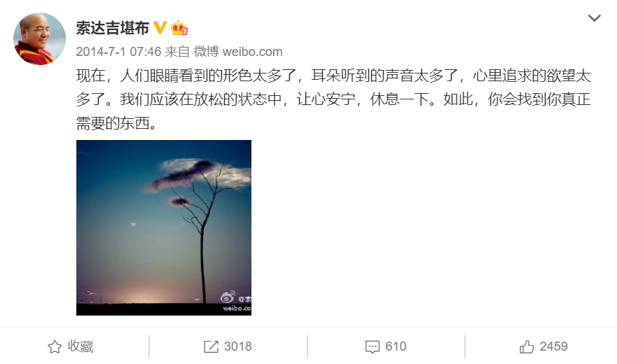Open the 2014-7-1 07:46 timestamp link
617x364 pixels.
(x=118, y=52)
